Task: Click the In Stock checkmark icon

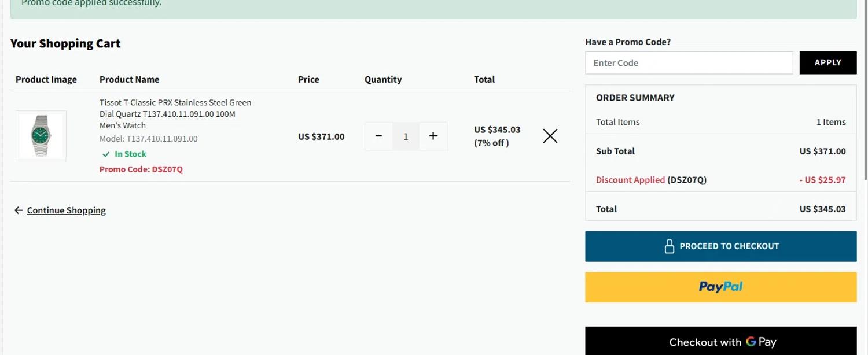Action: pos(106,154)
